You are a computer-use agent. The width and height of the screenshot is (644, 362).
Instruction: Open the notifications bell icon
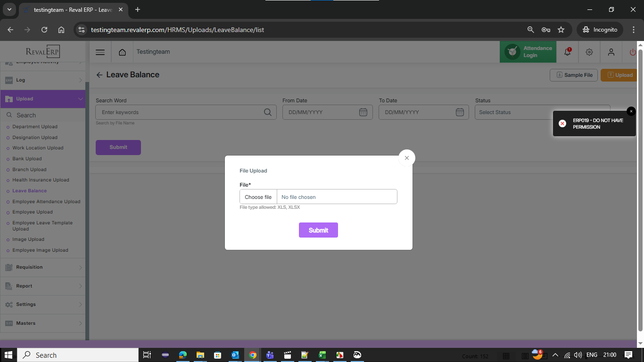tap(567, 52)
